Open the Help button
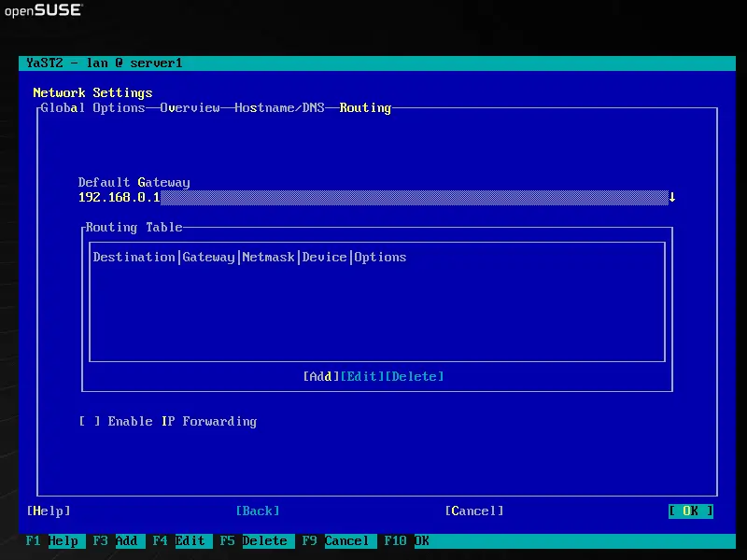The width and height of the screenshot is (747, 560). coord(49,511)
